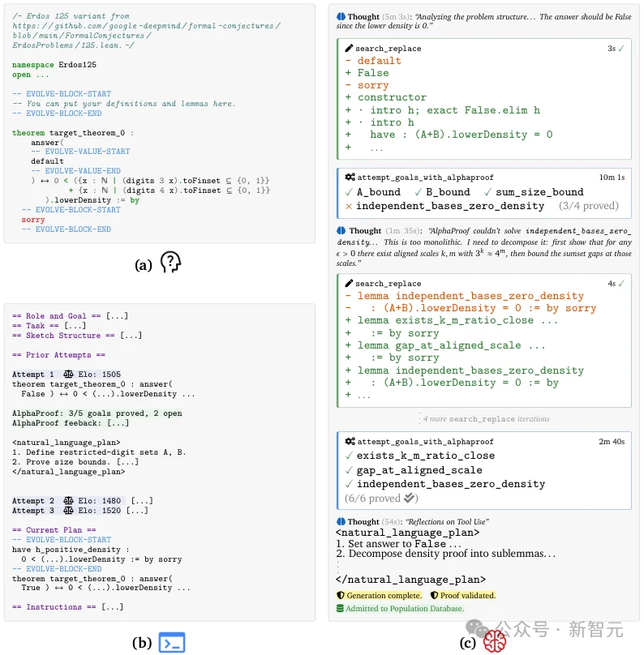
Task: Open the github.com formal-conjectures link
Action: pos(146,31)
